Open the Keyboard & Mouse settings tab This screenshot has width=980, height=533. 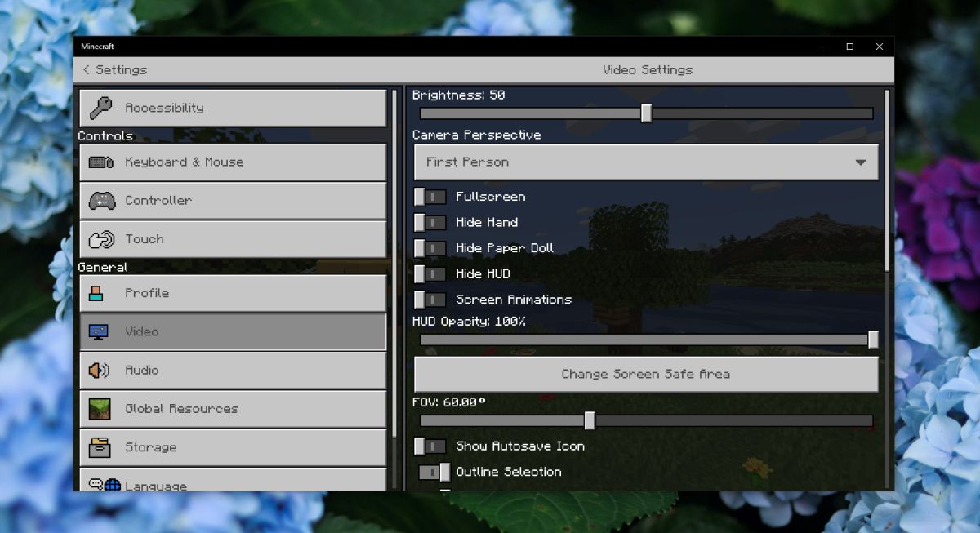click(x=233, y=162)
